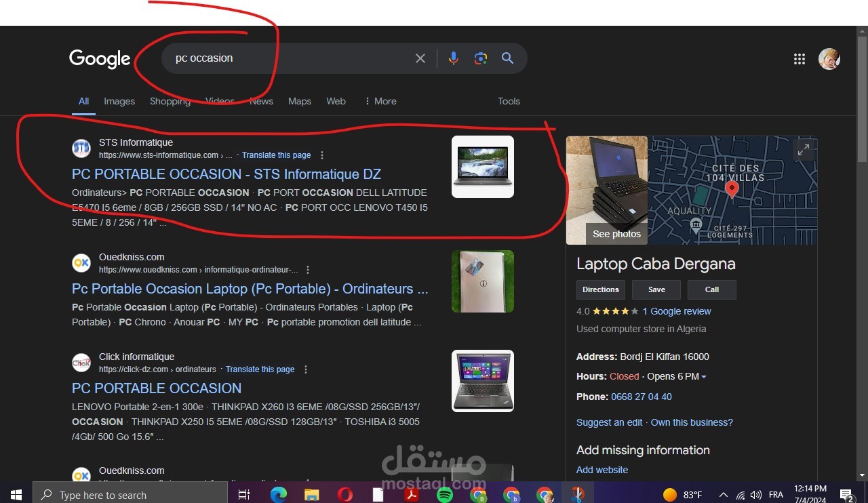This screenshot has height=503, width=868.
Task: Expand opening hours dropdown arrow
Action: coord(704,377)
